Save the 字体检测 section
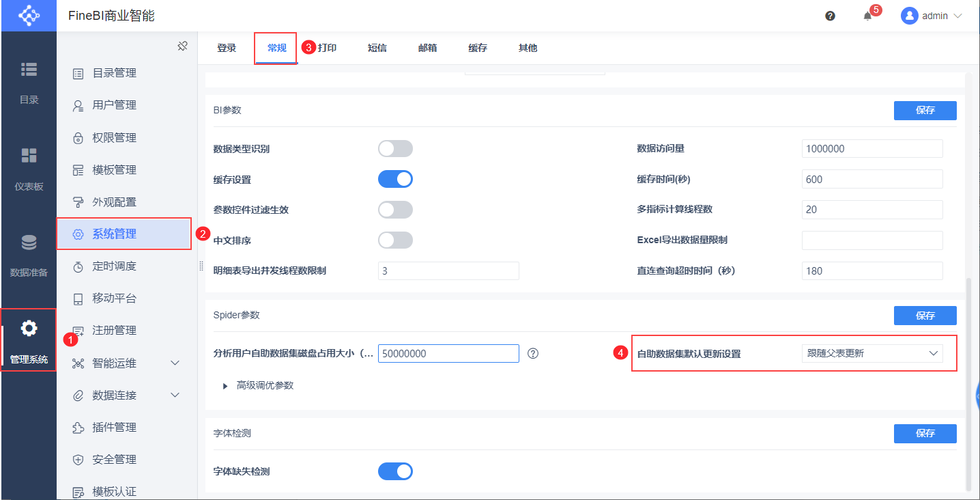 925,434
